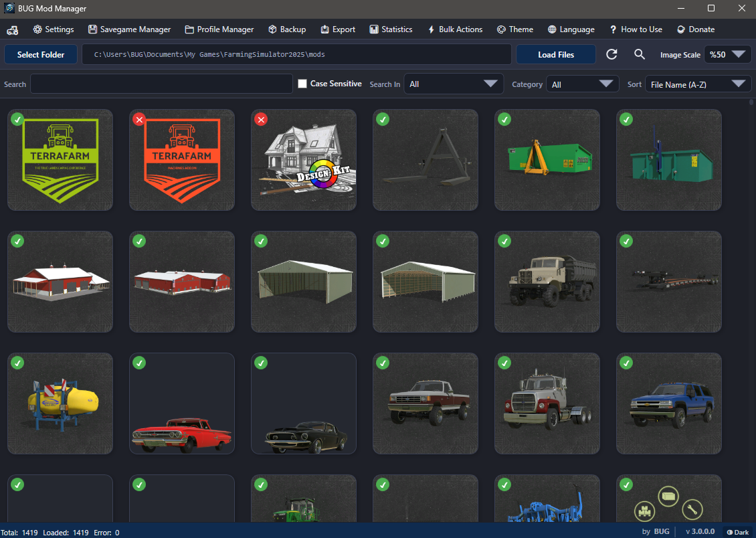
Task: Change the Image Scale %50 dropdown
Action: click(x=727, y=55)
